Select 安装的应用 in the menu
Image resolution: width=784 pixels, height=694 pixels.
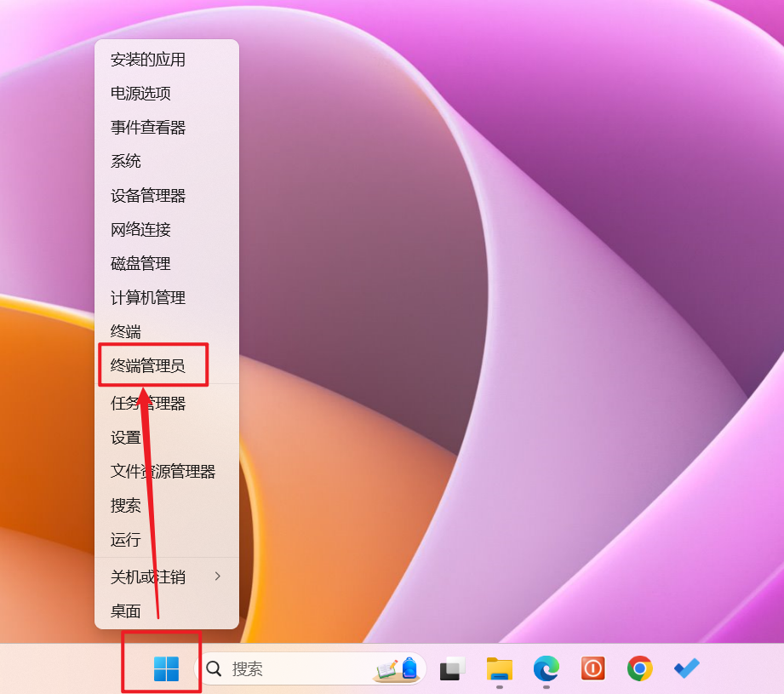click(167, 60)
